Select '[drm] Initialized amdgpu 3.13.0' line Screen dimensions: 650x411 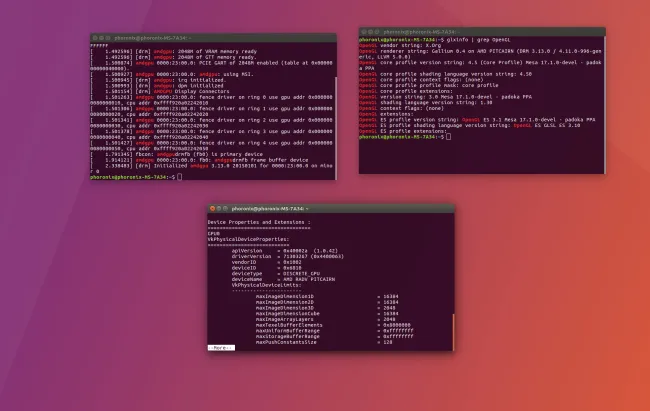click(x=211, y=168)
